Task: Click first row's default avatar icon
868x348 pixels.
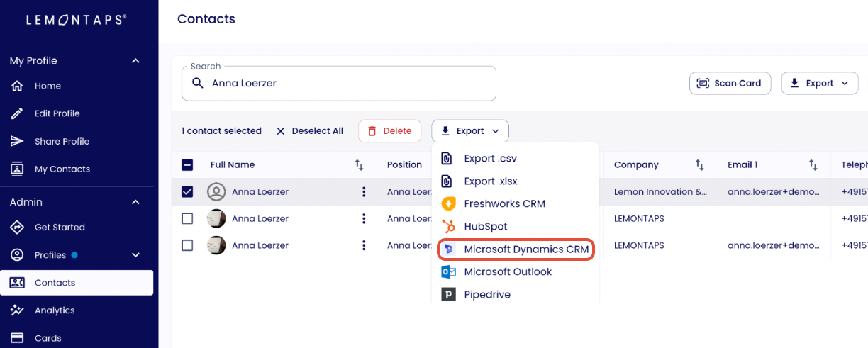Action: [x=216, y=192]
